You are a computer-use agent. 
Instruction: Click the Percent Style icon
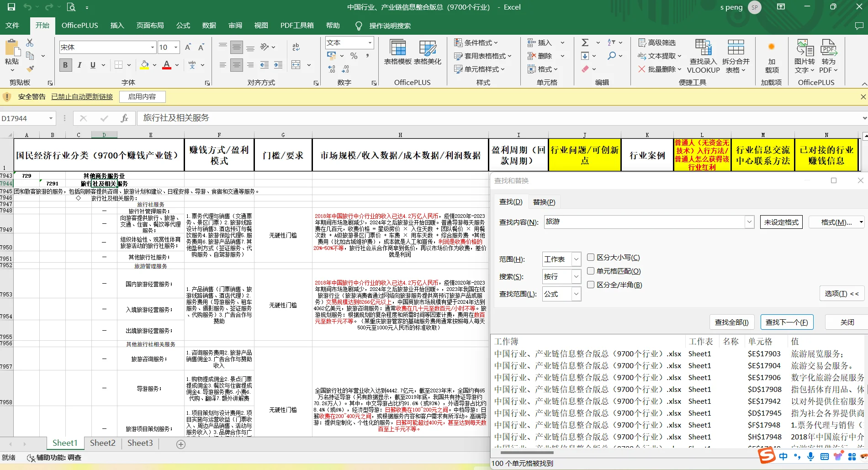(354, 56)
